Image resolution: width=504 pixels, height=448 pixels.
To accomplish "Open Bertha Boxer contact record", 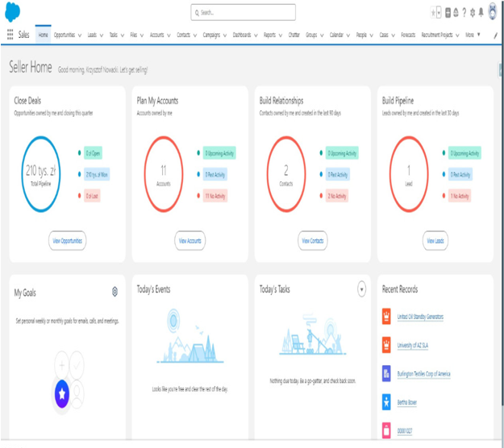I will (407, 402).
